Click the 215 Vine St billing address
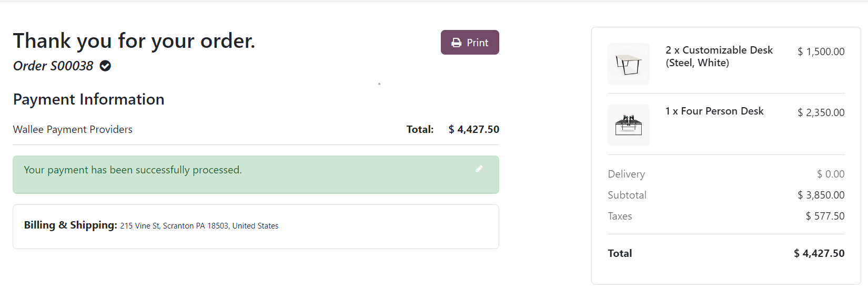This screenshot has height=290, width=868. pyautogui.click(x=199, y=226)
